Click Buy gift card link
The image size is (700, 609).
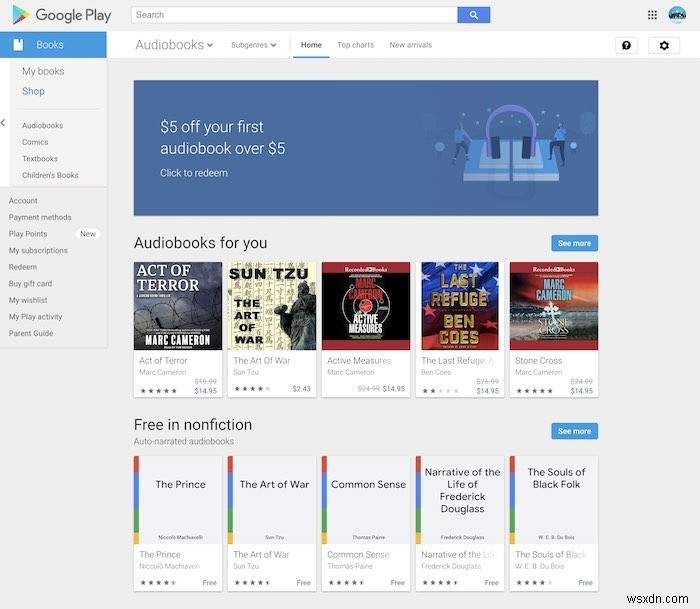(30, 283)
